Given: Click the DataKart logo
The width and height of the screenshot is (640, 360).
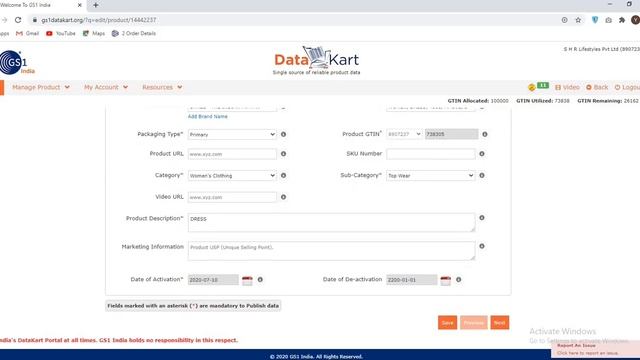Looking at the screenshot, I should coord(316,60).
